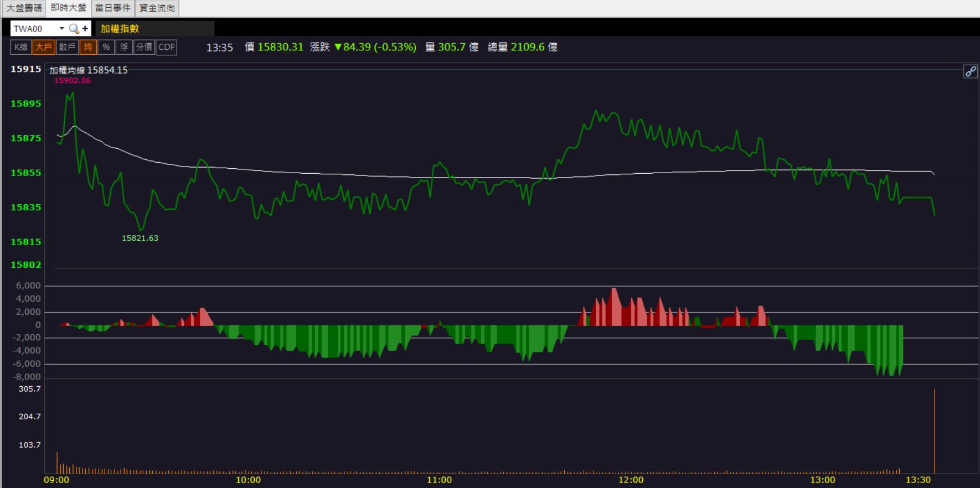
Task: Toggle the 分價 price-volume button
Action: coord(144,47)
